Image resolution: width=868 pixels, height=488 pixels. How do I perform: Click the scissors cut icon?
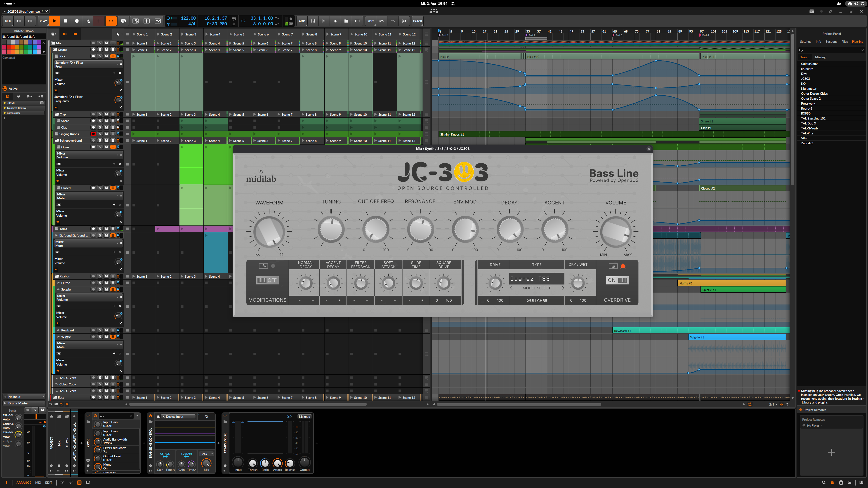[404, 21]
